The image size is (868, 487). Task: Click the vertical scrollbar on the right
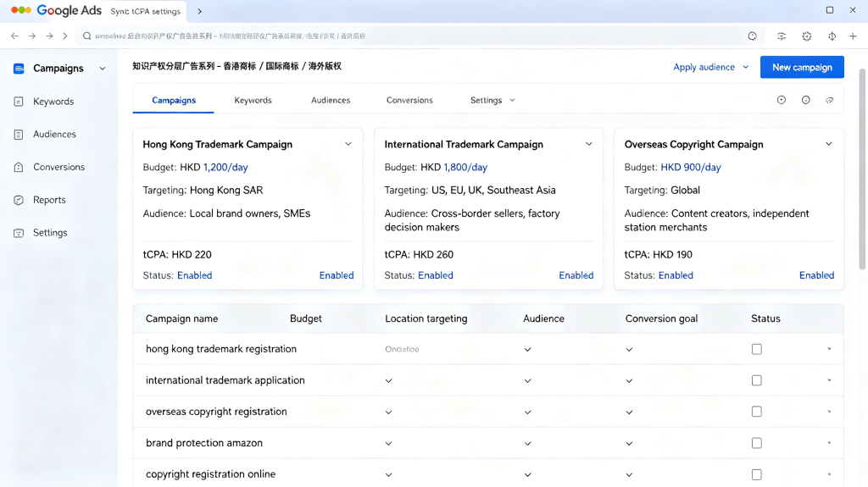pos(862,169)
